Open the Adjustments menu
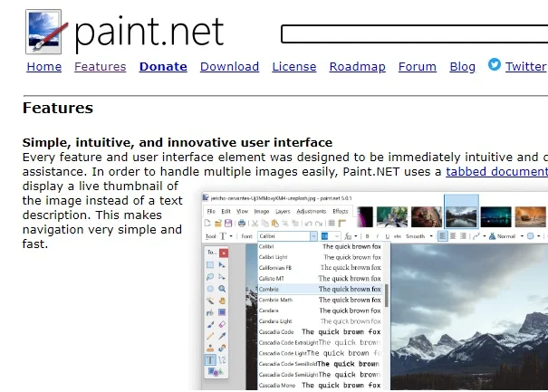This screenshot has width=548, height=392. point(312,211)
